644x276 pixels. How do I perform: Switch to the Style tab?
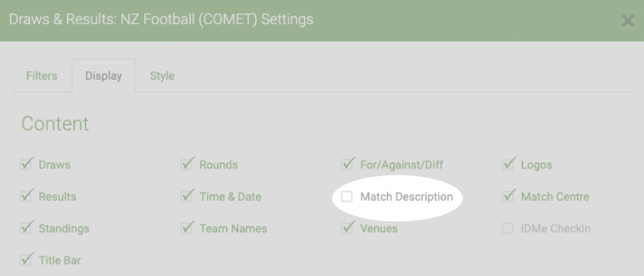[x=162, y=76]
